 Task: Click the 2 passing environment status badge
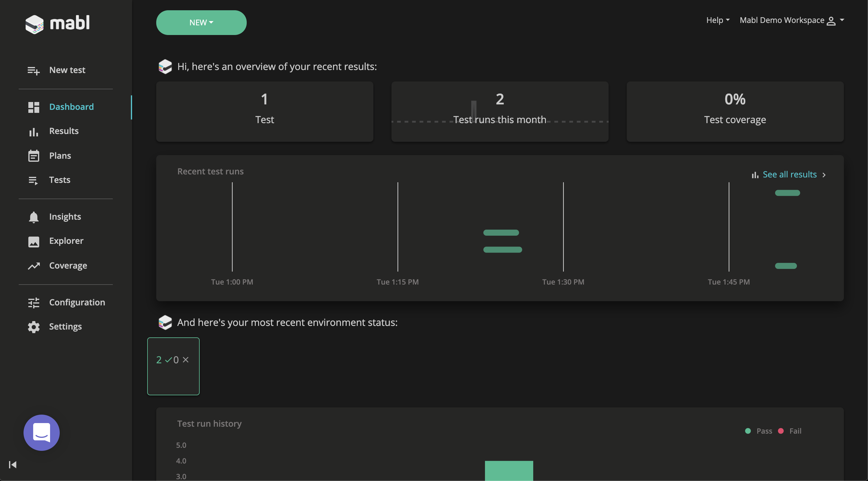[173, 365]
